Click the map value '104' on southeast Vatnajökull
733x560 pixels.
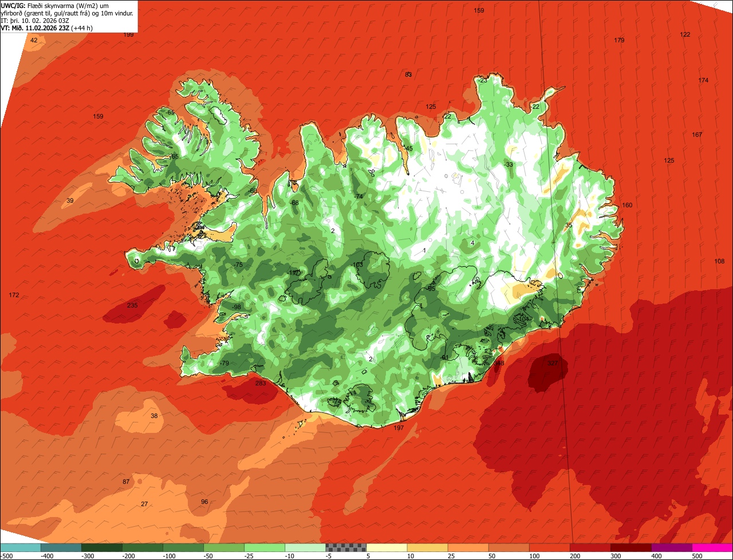(x=523, y=319)
